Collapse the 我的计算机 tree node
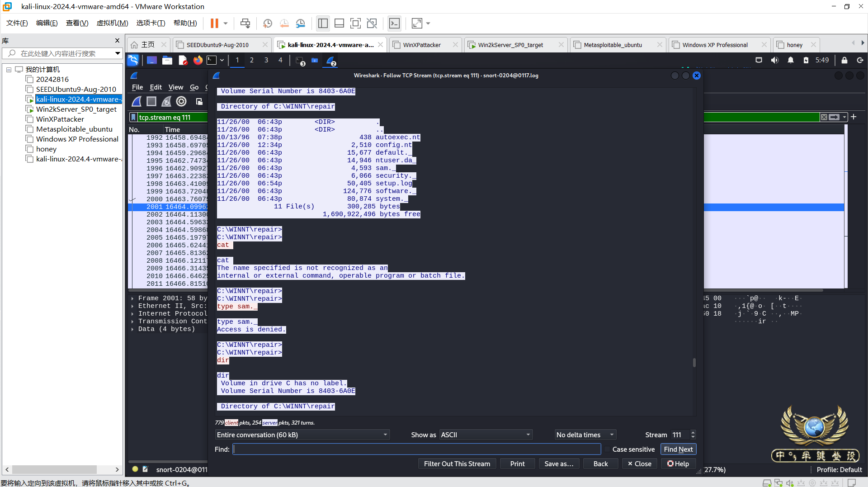Screen dimensions: 868x487 coord(9,70)
